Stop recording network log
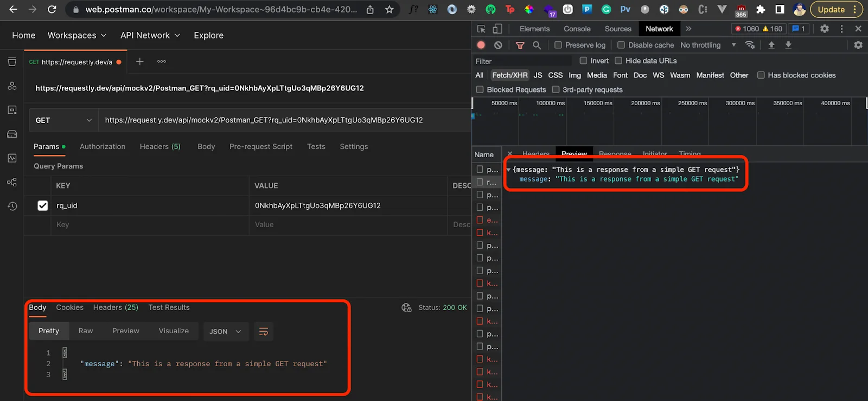Viewport: 868px width, 401px height. coord(481,45)
